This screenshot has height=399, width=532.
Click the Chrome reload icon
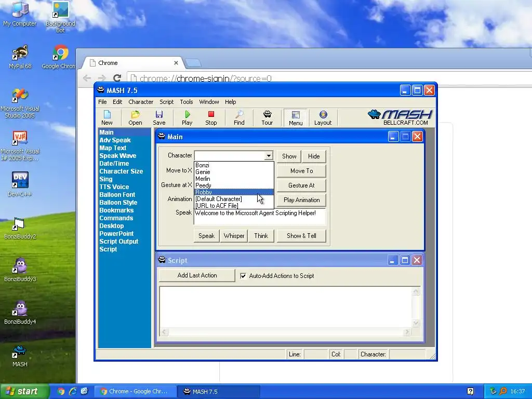[x=117, y=78]
